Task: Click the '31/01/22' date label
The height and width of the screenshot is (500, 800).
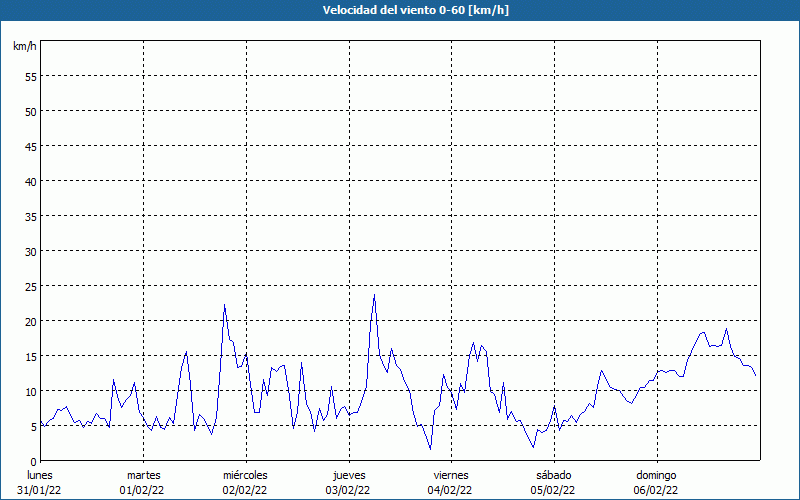Action: [x=39, y=490]
